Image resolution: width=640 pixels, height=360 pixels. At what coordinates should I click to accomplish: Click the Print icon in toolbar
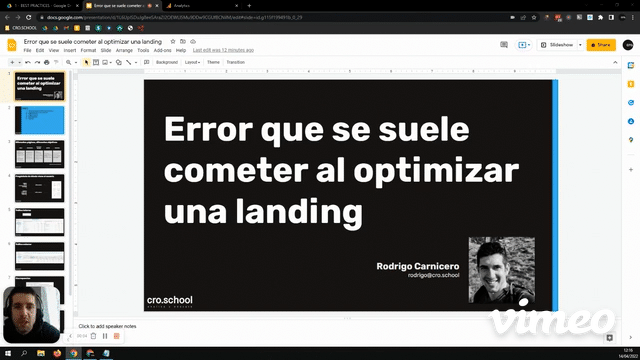[47, 62]
